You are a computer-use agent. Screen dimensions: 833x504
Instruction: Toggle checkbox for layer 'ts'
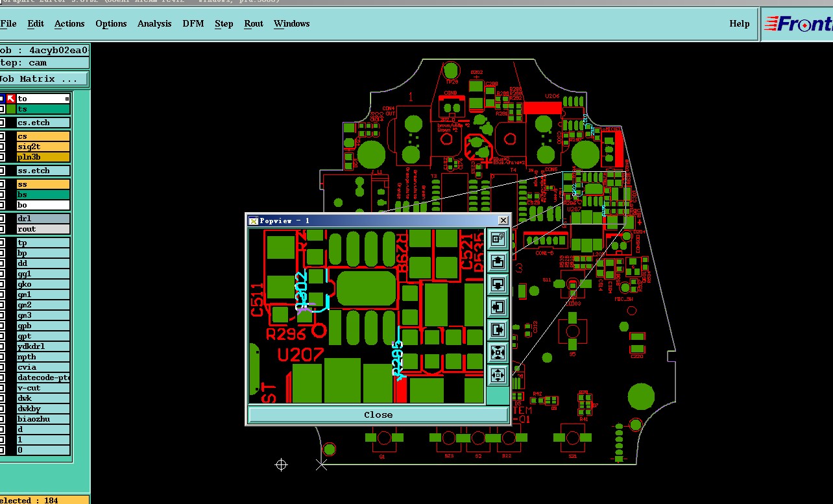[x=2, y=109]
